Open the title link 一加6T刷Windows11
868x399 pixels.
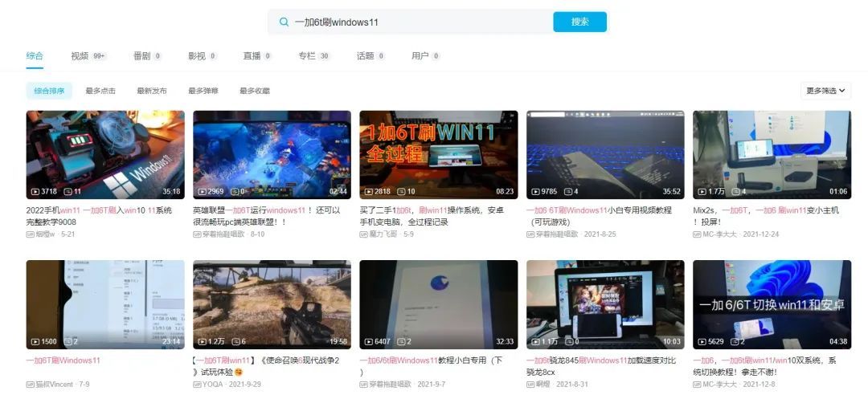pos(63,360)
